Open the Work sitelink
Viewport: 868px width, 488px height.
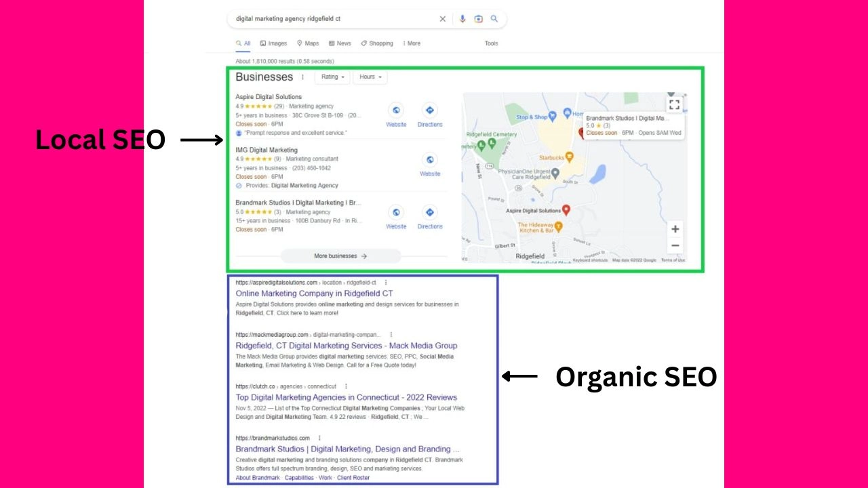pyautogui.click(x=325, y=478)
